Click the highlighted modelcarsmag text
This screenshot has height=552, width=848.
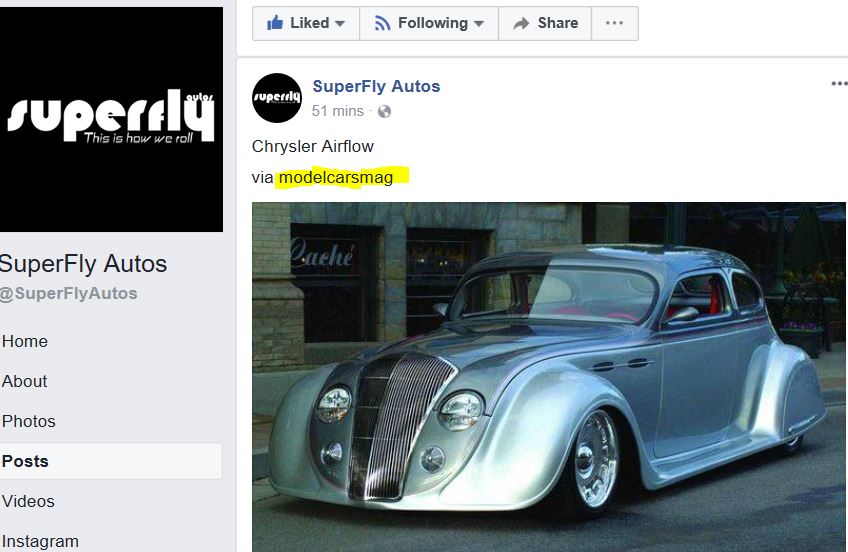[336, 177]
